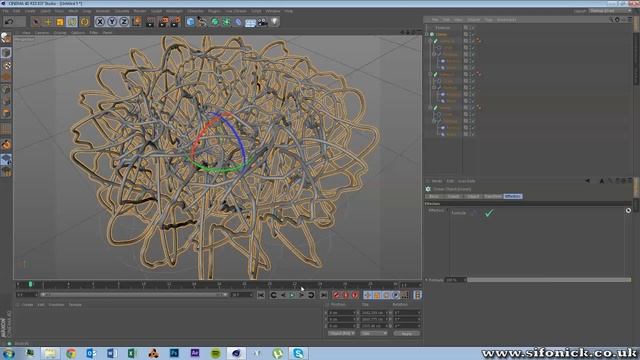The image size is (640, 360).
Task: Switch to the Effectors tab
Action: click(x=513, y=196)
